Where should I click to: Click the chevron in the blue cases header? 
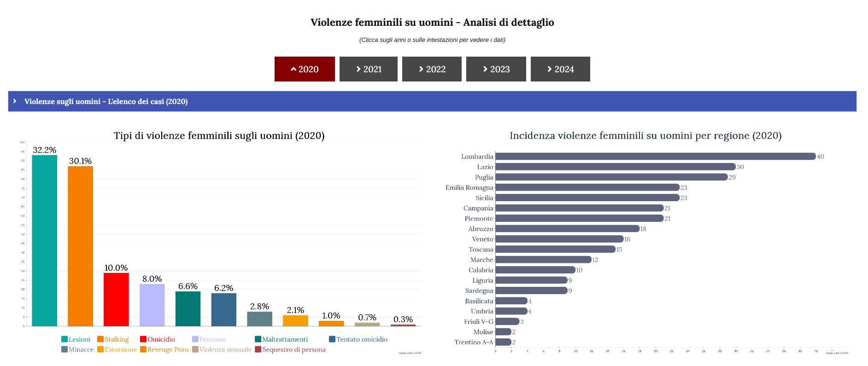click(x=15, y=101)
